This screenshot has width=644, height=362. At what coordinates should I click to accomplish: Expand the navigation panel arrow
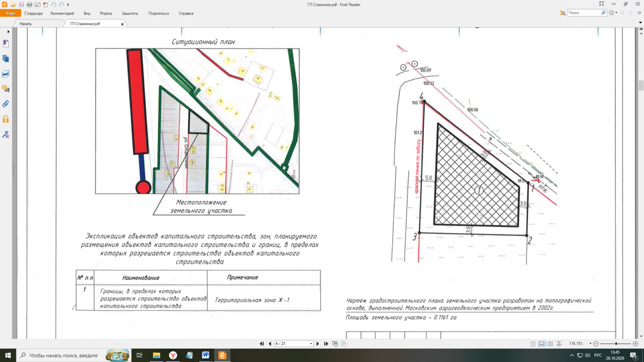pyautogui.click(x=8, y=32)
